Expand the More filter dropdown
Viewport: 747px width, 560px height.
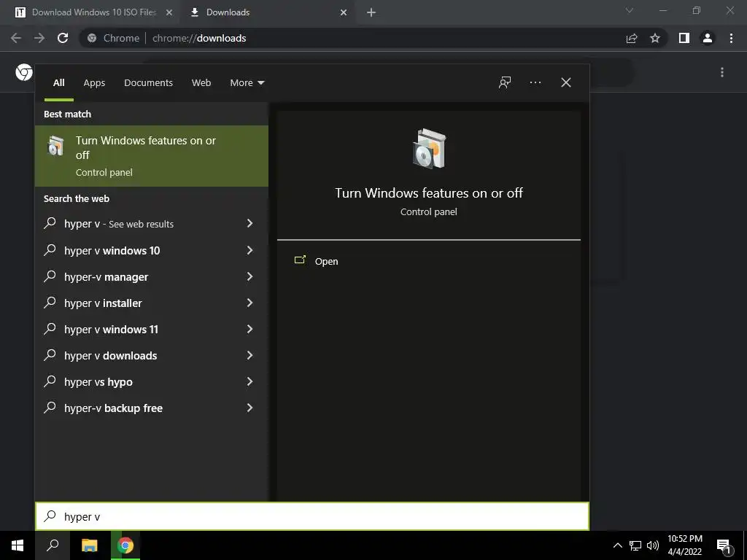point(247,83)
